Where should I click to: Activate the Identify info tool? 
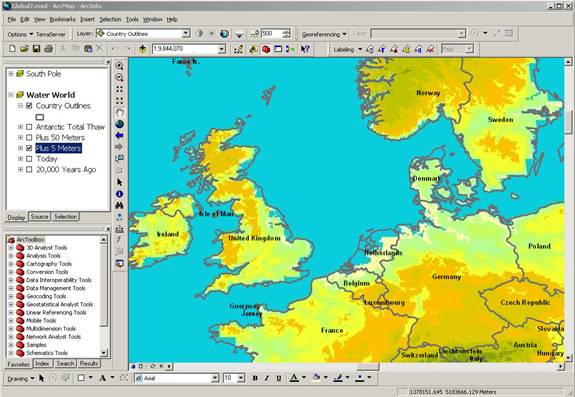[x=119, y=194]
